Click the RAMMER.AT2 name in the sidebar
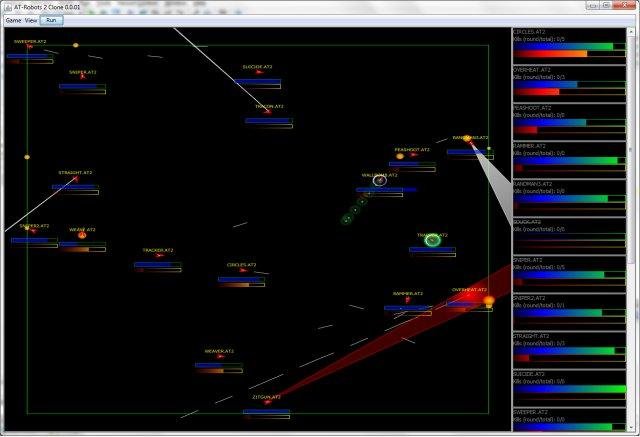The image size is (640, 437). tap(530, 146)
